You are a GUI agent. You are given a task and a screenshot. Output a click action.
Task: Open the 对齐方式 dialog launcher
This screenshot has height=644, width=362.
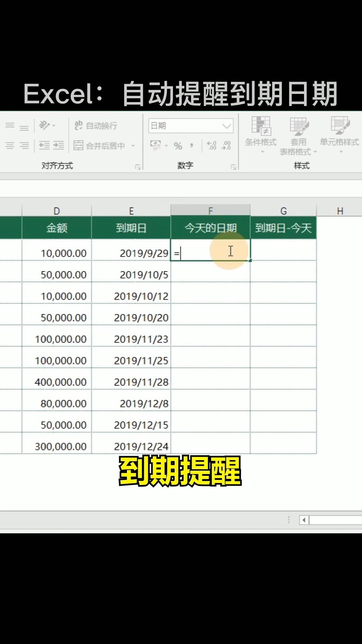click(138, 167)
